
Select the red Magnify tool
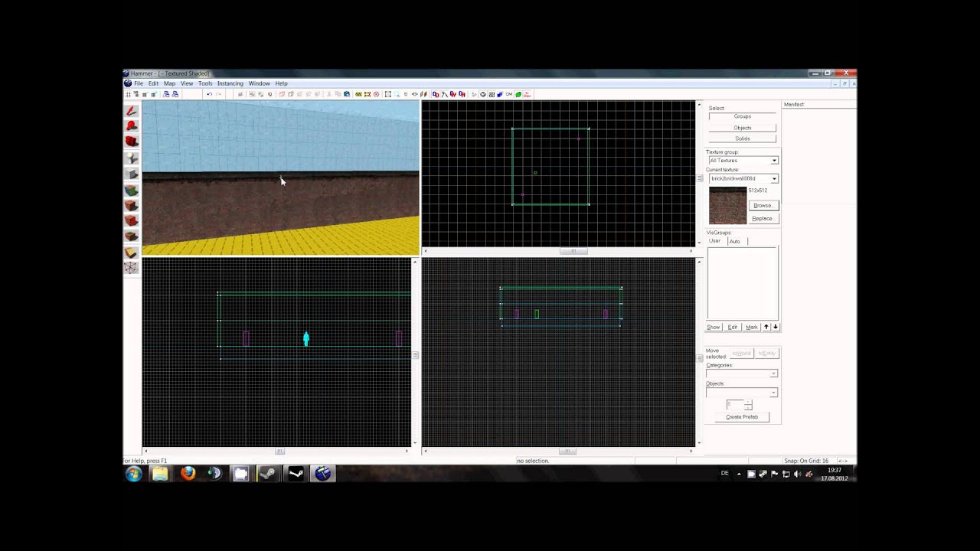point(132,126)
